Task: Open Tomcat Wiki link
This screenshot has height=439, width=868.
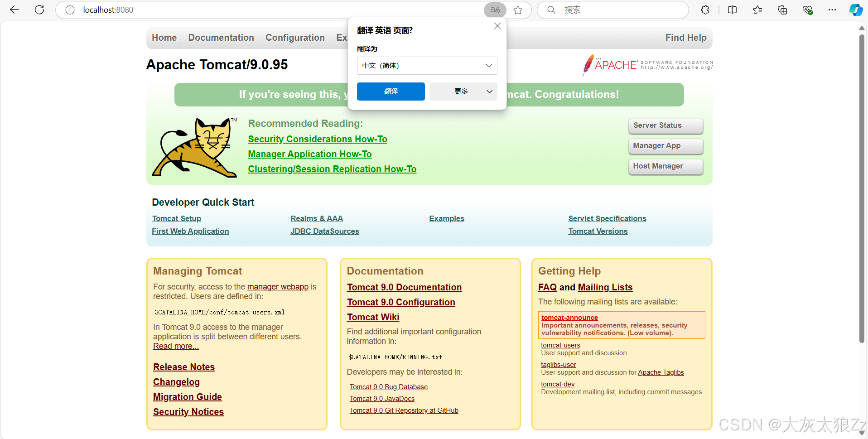Action: [373, 317]
